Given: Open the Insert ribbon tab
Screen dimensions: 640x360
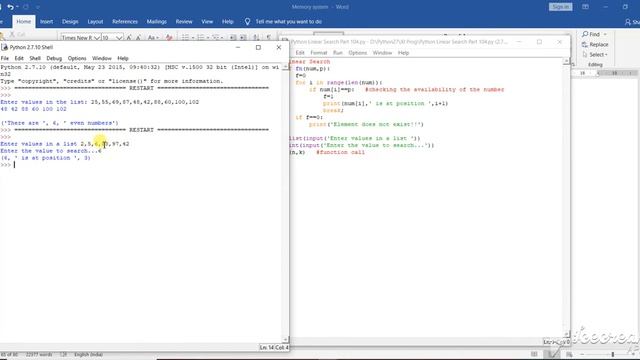Looking at the screenshot, I should (47, 22).
